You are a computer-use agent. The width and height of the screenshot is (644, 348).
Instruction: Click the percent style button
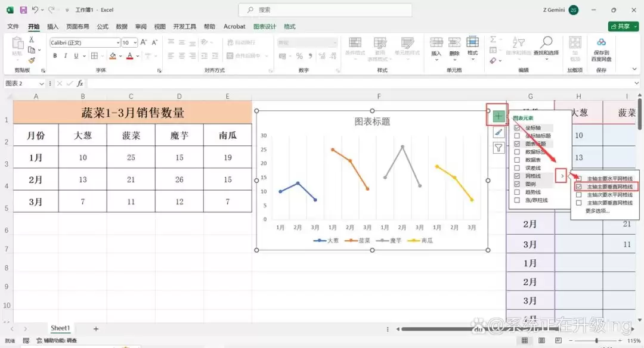299,56
